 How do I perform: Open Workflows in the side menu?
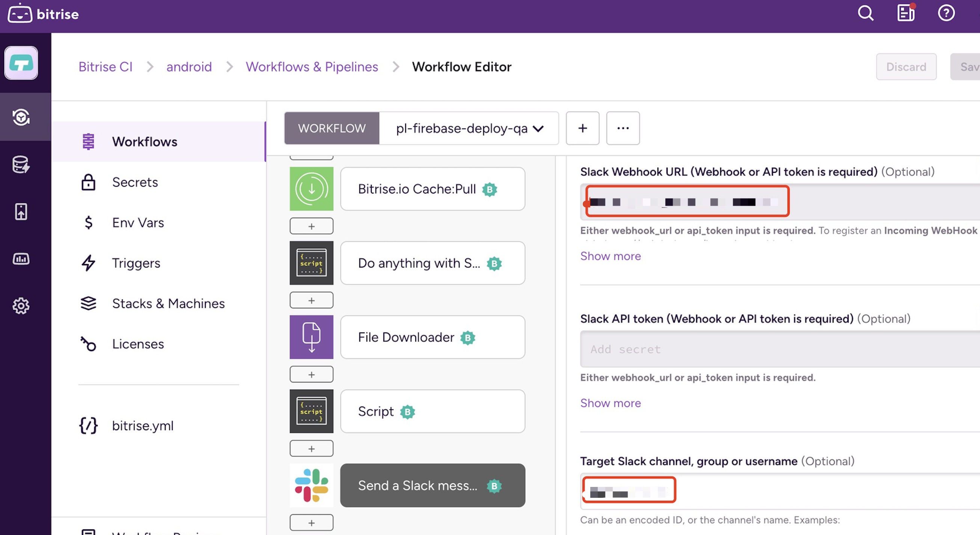tap(159, 142)
